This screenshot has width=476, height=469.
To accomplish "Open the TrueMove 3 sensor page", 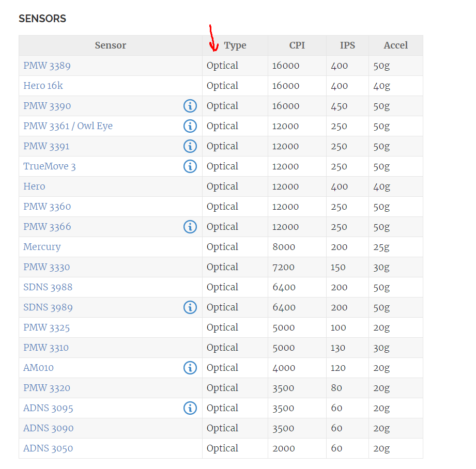I will pos(50,166).
